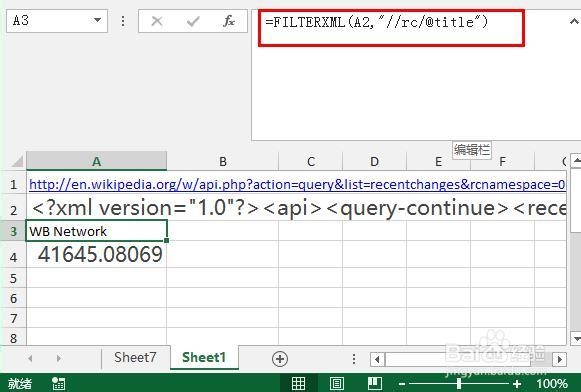
Task: Select column A header
Action: [96, 162]
